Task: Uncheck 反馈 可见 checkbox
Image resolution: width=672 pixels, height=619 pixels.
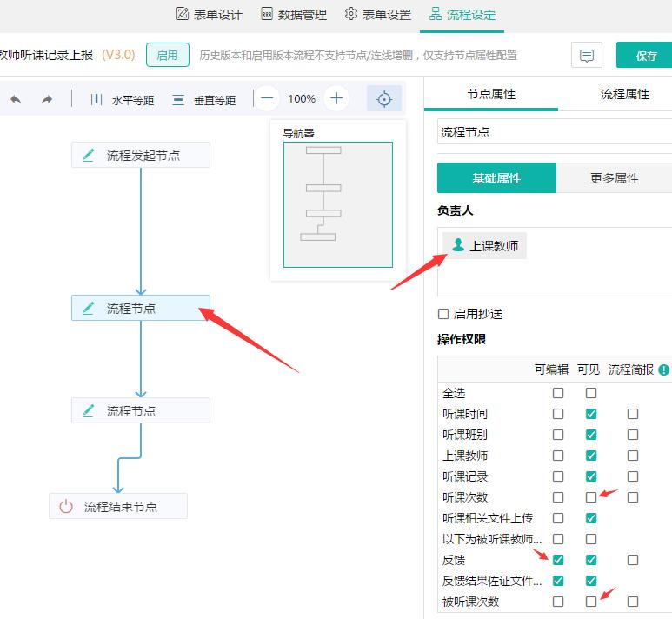Action: pos(591,560)
